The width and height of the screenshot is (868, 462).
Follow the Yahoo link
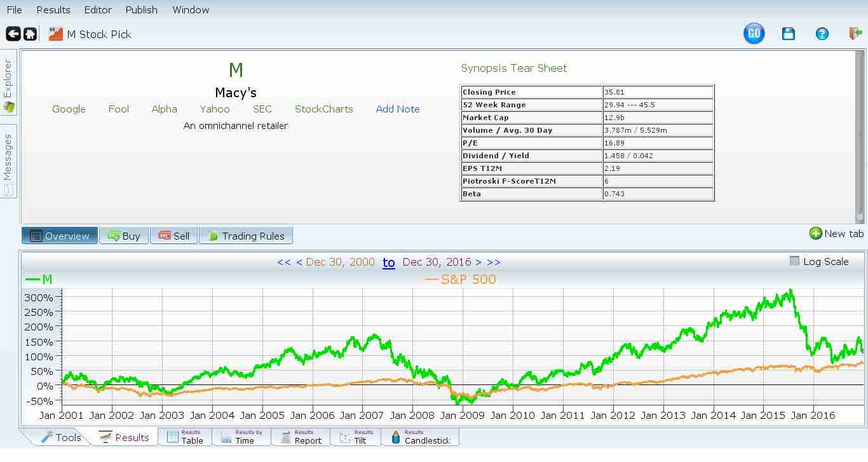tap(215, 109)
